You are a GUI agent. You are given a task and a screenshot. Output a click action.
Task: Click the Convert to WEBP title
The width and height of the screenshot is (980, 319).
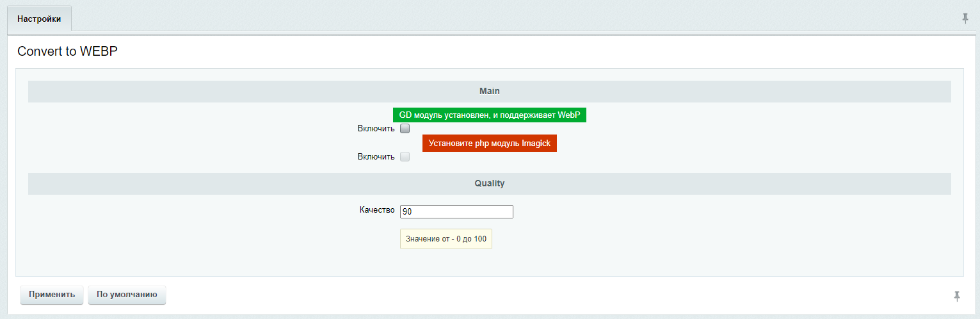tap(68, 52)
